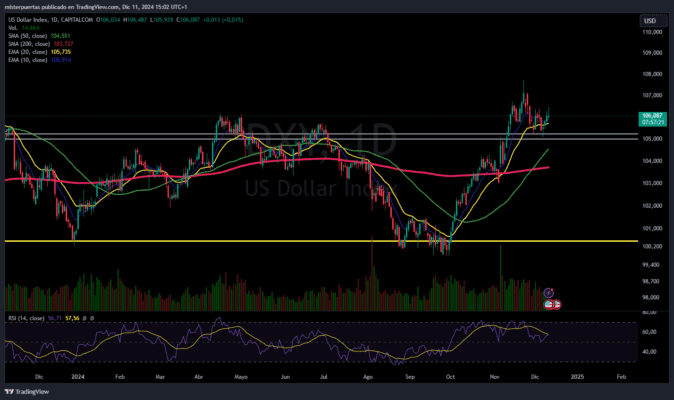Click the red SMA 200 curve
The width and height of the screenshot is (674, 400).
click(300, 158)
